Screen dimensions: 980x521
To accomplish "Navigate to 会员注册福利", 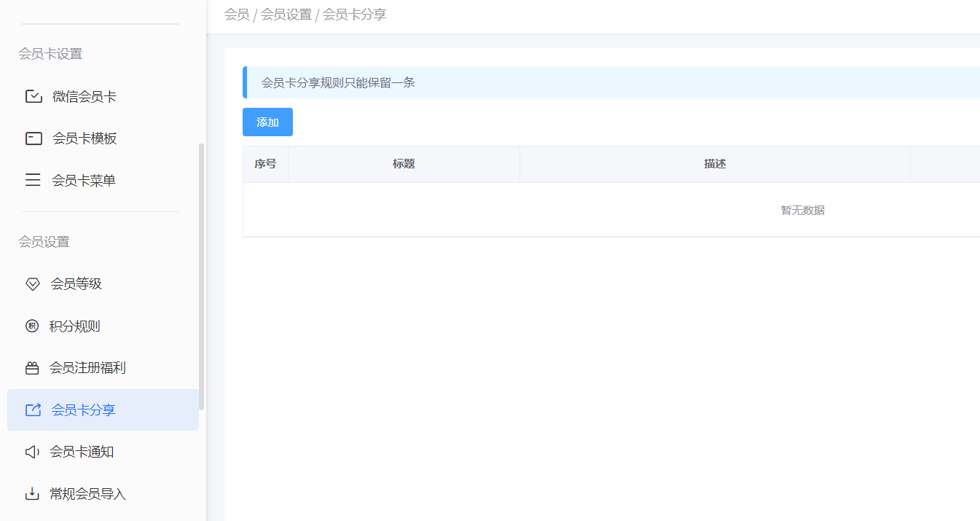I will click(103, 368).
